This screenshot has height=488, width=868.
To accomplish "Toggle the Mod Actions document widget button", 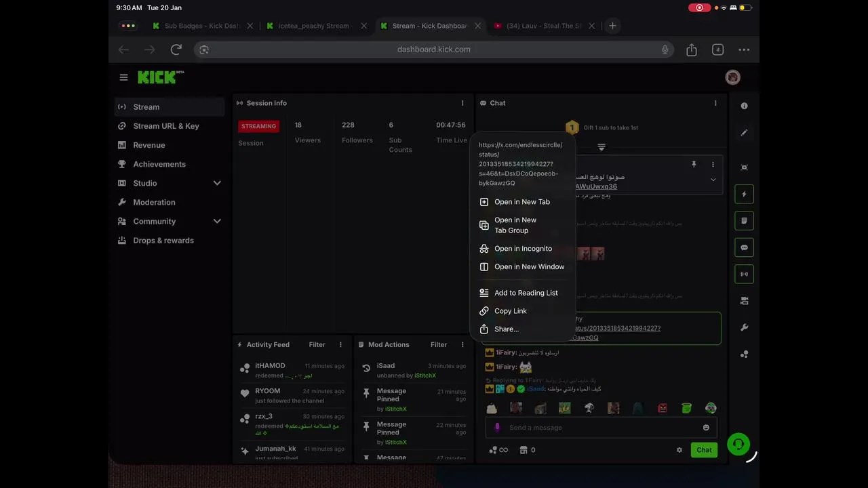I will (x=744, y=221).
